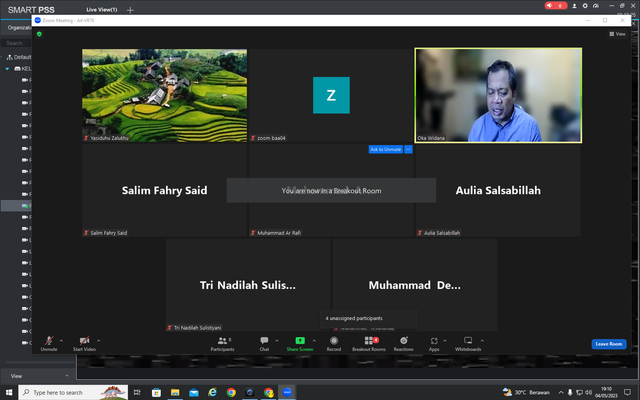Switch to the Live View(1) tab in SmartPSS

102,9
